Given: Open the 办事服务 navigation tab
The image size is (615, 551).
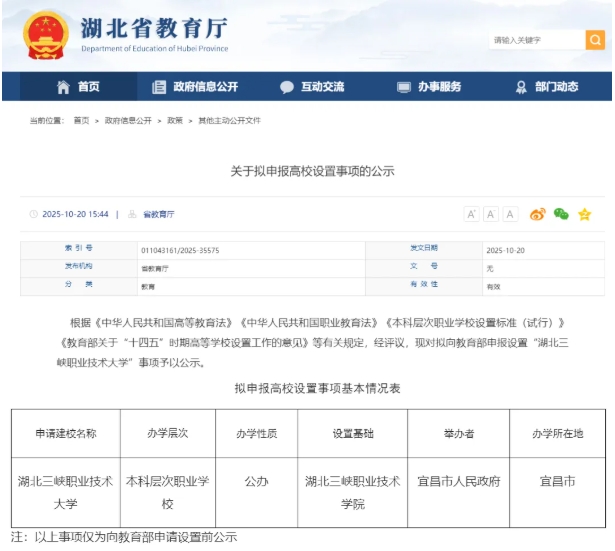Looking at the screenshot, I should pos(429,87).
